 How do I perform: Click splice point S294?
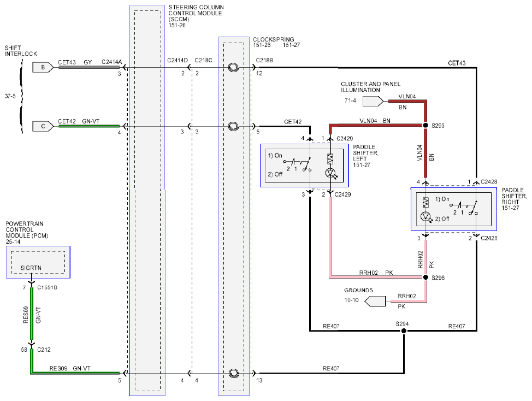404,331
